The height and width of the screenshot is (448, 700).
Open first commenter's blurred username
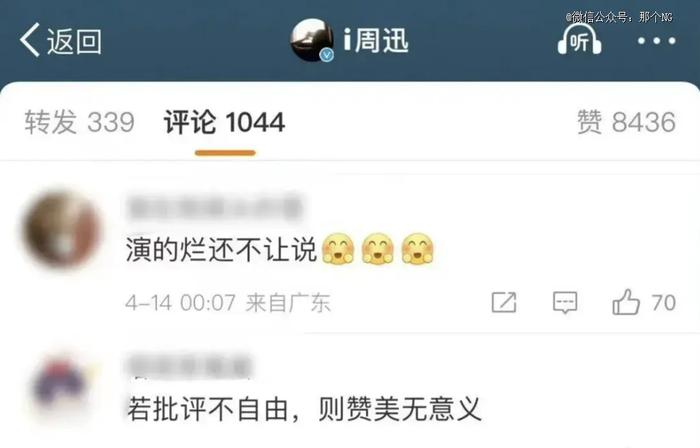pyautogui.click(x=215, y=207)
